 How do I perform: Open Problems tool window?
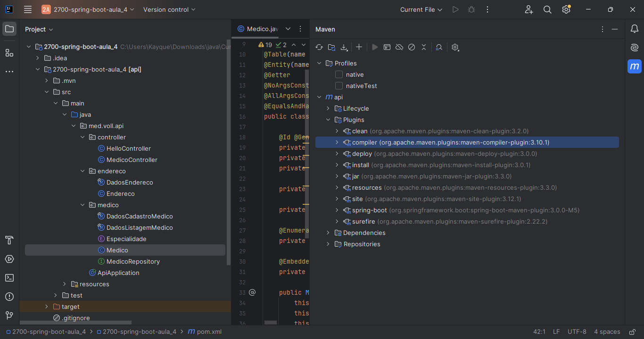point(9,297)
